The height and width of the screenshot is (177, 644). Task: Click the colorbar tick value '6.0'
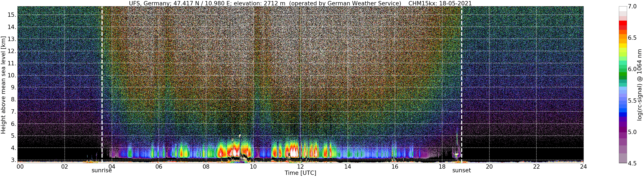coord(632,69)
